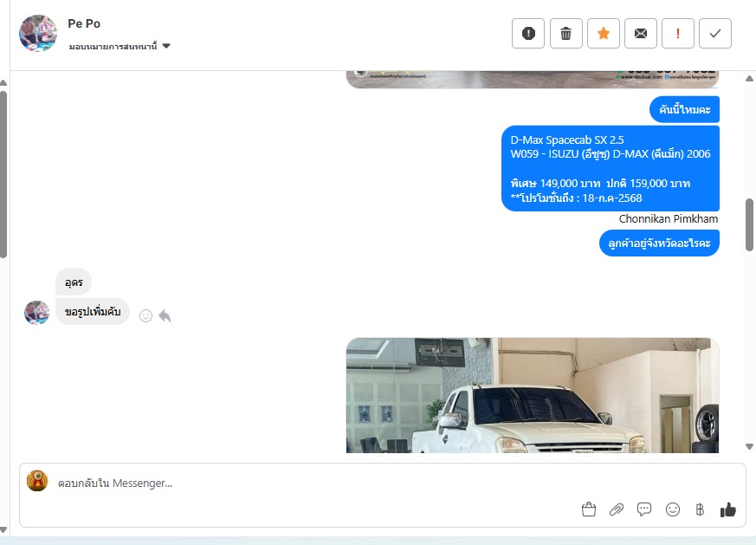Click the baht payment icon
Screen dimensions: 756x545
(x=700, y=509)
